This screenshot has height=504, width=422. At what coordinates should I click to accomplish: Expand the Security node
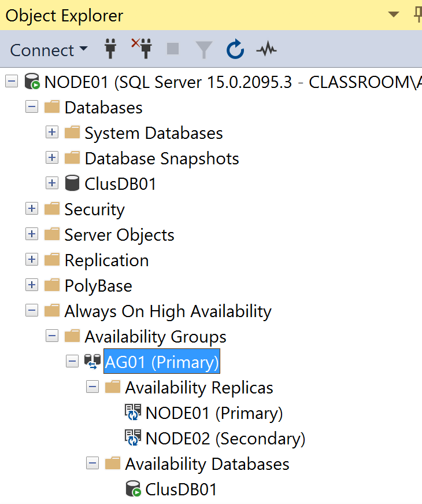(x=32, y=209)
